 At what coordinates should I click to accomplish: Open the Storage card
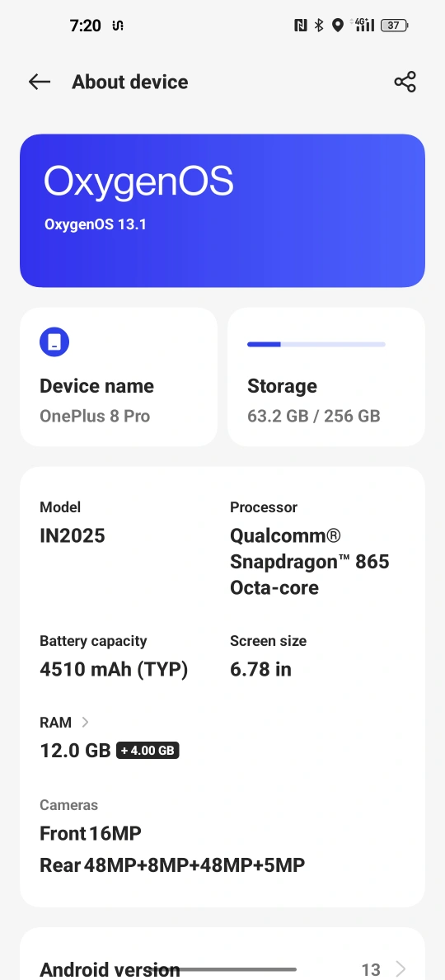point(326,376)
